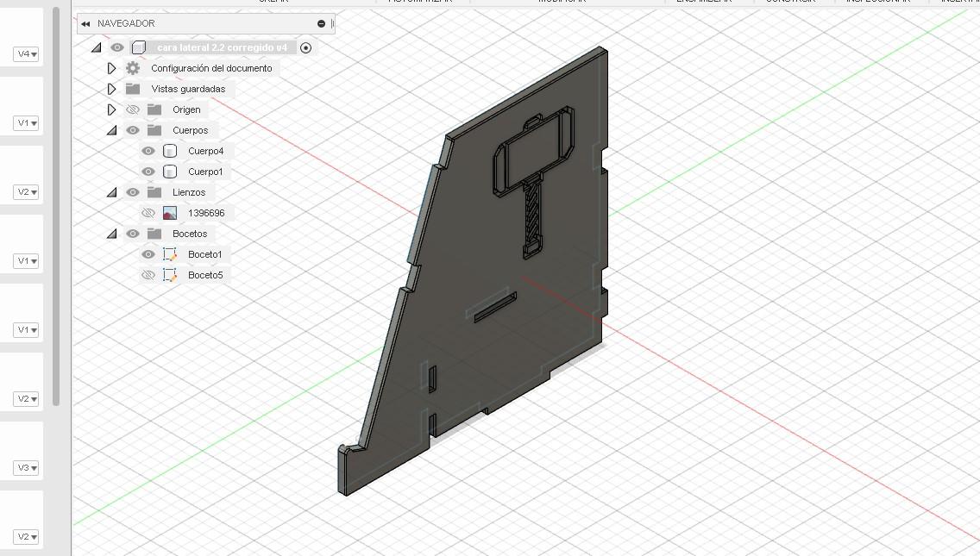The image size is (980, 556).
Task: Select the Origen label
Action: coord(186,109)
